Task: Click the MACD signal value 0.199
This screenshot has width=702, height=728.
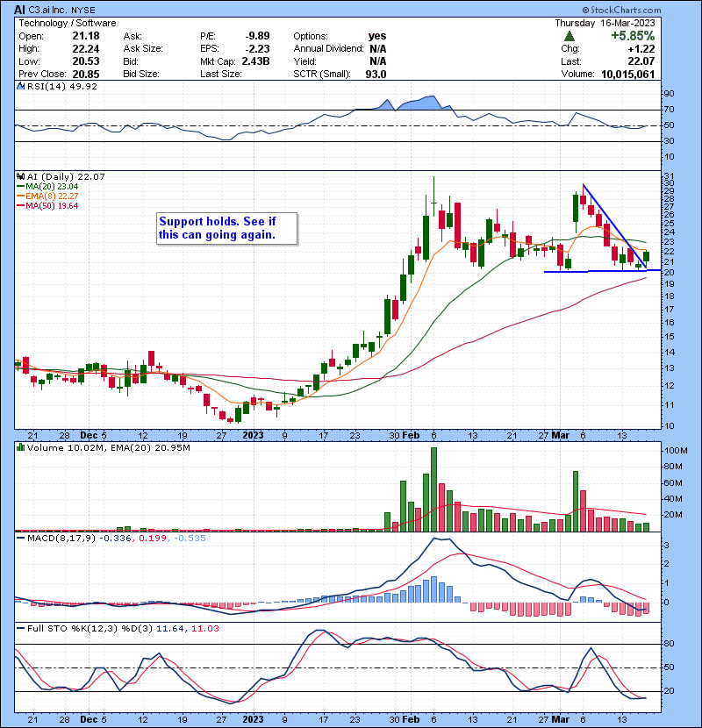Action: point(153,538)
